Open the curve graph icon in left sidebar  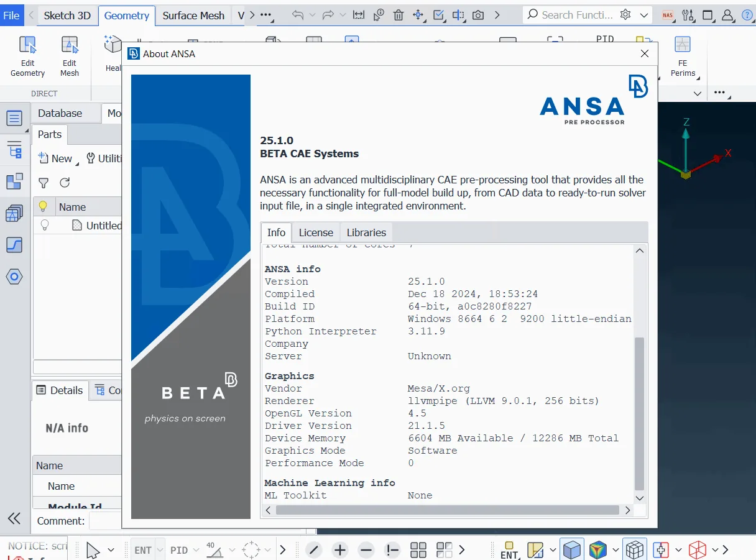pos(14,245)
